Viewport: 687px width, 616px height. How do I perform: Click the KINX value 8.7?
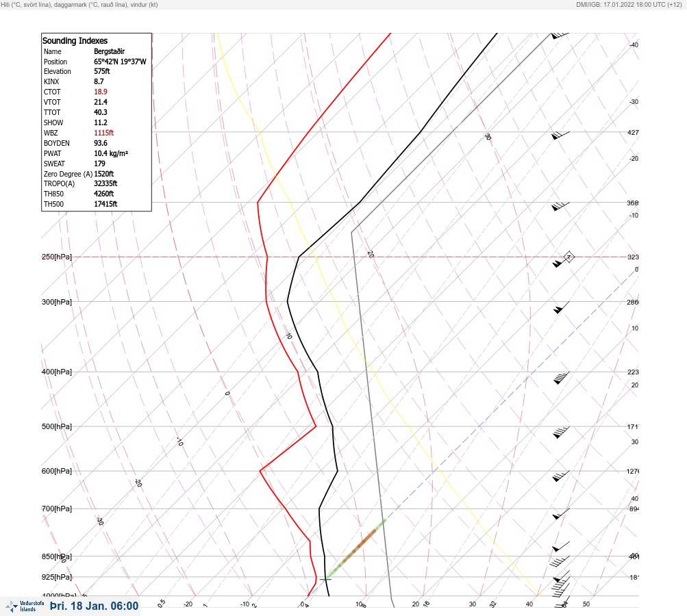pos(99,81)
